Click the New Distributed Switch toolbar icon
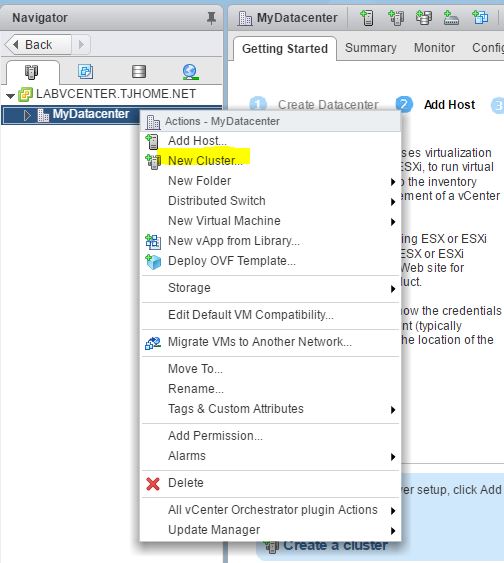Screen dimensions: 504x563 click(x=451, y=18)
